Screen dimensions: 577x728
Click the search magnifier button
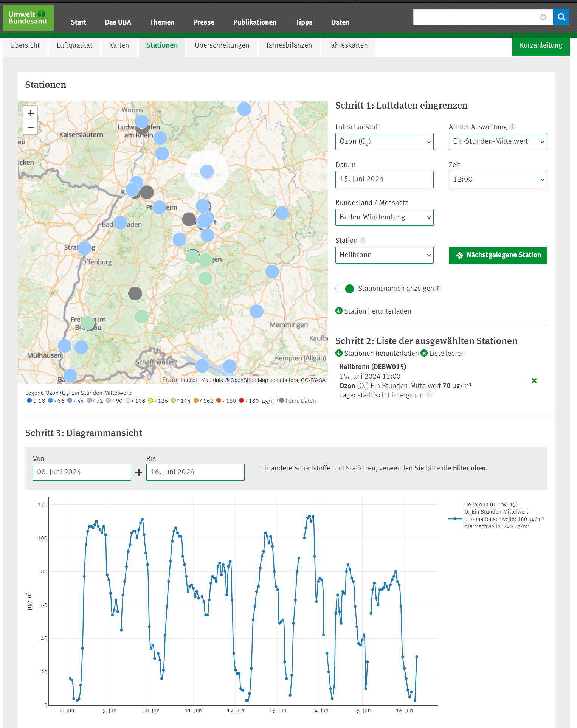[561, 17]
